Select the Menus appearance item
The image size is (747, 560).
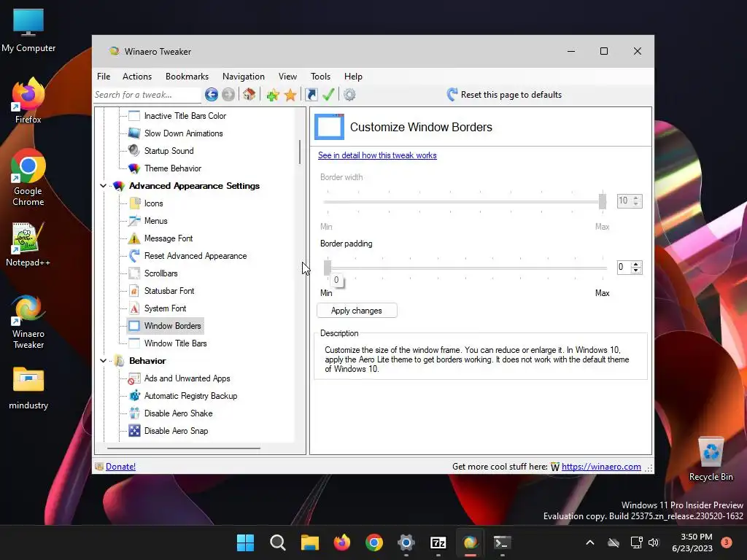click(156, 221)
